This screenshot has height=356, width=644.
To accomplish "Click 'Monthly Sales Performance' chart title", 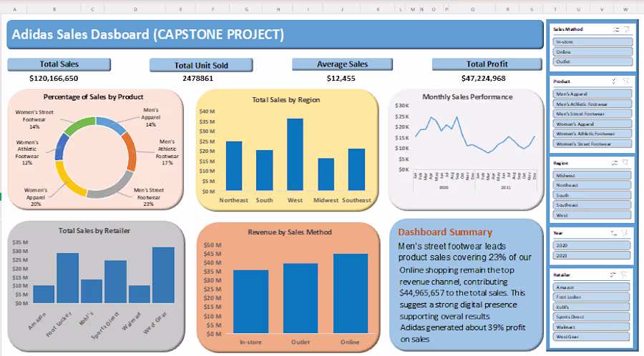I will [467, 97].
